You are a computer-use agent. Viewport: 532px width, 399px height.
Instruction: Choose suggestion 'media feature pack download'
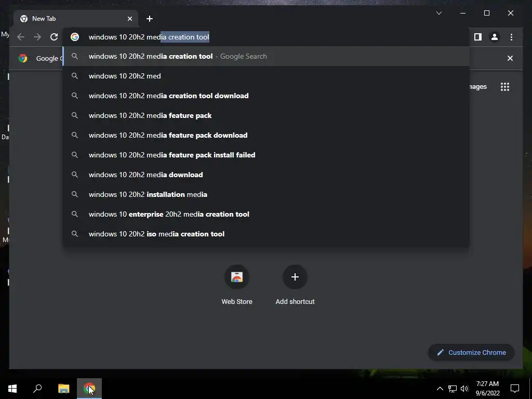267,135
